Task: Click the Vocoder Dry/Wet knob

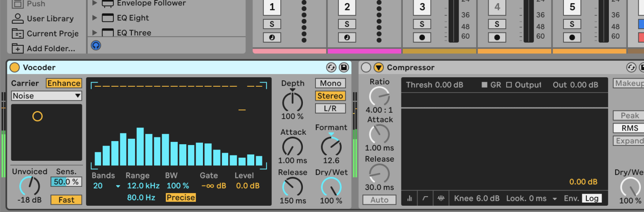Action: [x=331, y=186]
